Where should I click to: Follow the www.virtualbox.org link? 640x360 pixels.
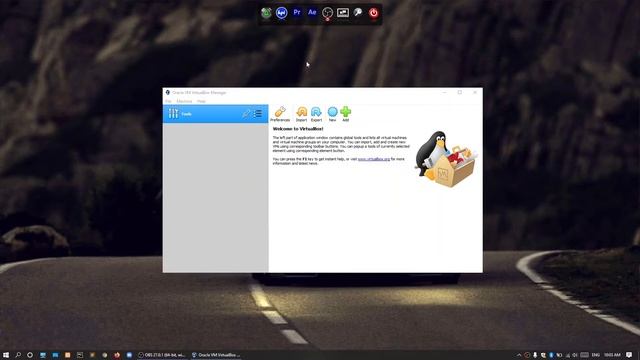point(374,159)
